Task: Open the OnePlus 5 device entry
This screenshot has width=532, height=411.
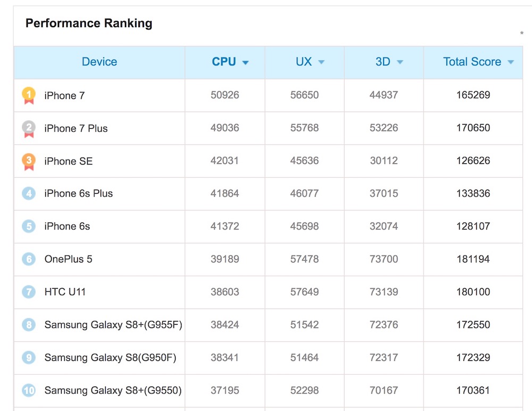Action: coord(68,259)
